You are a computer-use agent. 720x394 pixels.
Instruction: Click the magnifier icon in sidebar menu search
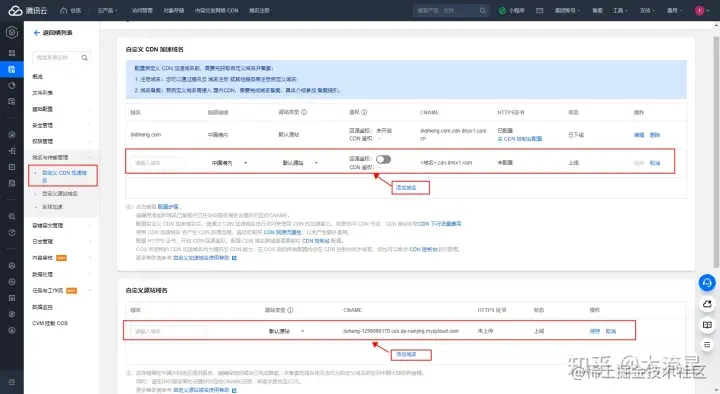84,58
